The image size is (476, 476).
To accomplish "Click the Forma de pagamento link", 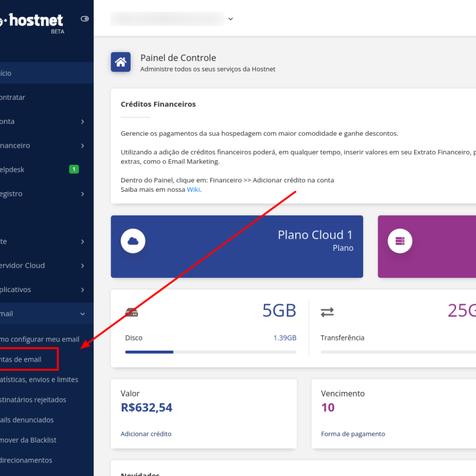I will [353, 434].
